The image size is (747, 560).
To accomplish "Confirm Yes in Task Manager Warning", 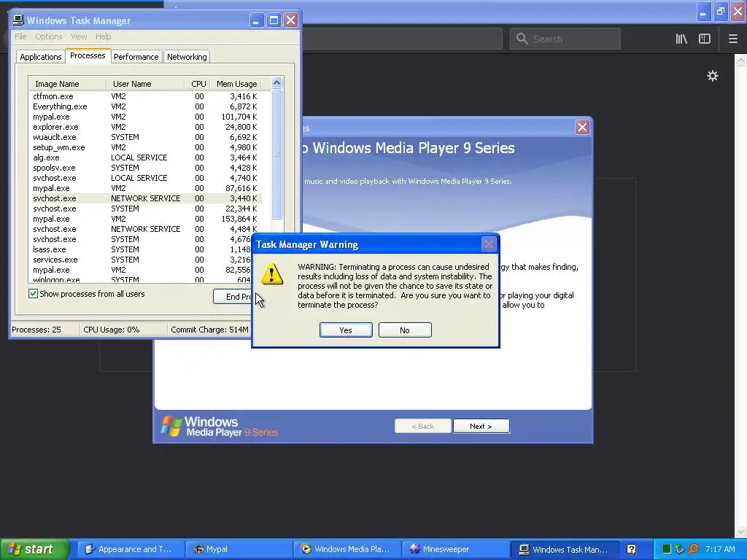I will (346, 330).
